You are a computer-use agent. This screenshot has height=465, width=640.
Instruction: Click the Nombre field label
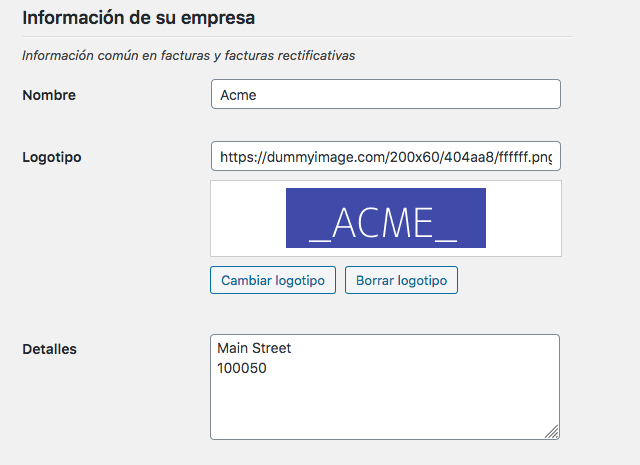49,95
